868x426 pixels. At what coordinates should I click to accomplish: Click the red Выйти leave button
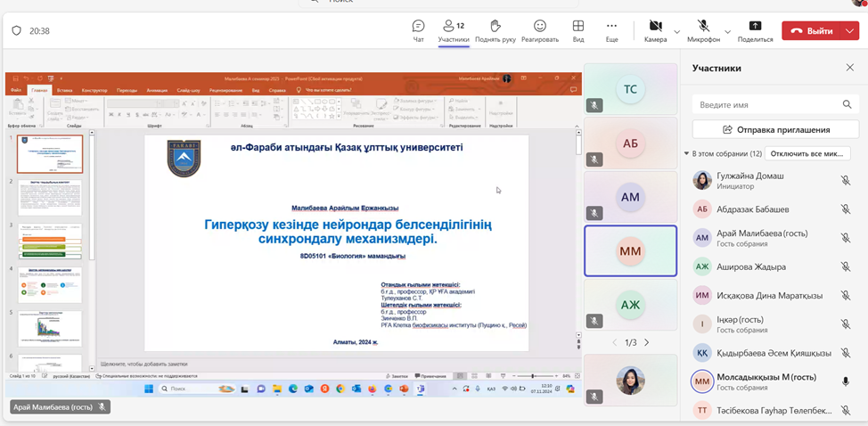tap(812, 31)
